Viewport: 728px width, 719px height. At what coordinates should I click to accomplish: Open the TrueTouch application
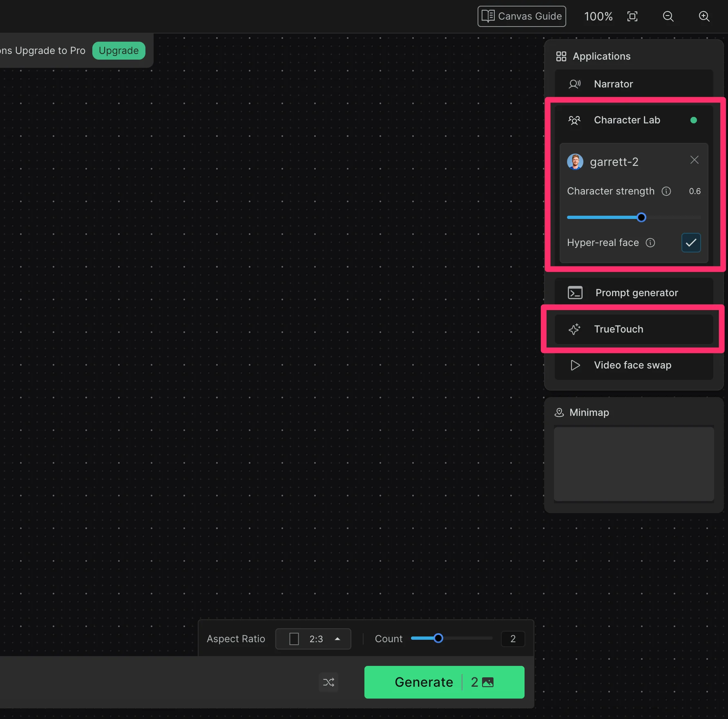(634, 329)
